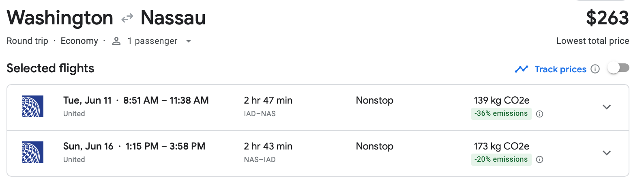This screenshot has width=644, height=182.
Task: Click the -36% emissions badge
Action: 501,114
